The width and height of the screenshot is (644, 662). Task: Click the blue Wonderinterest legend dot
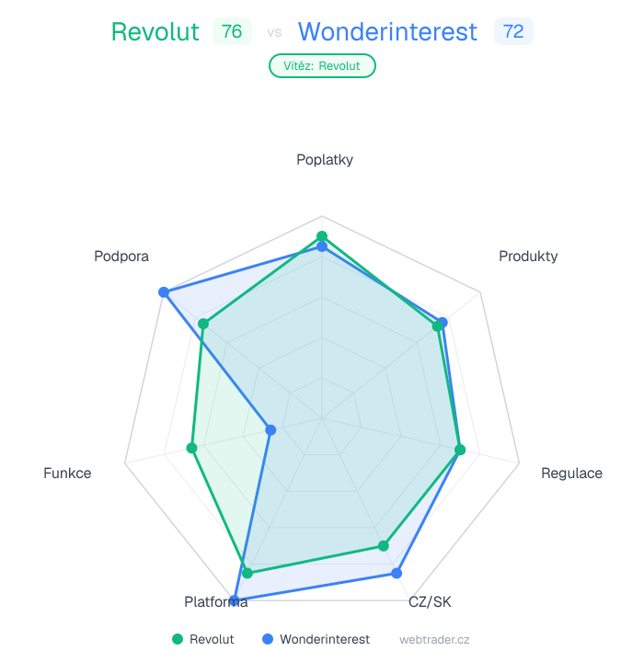pos(268,639)
